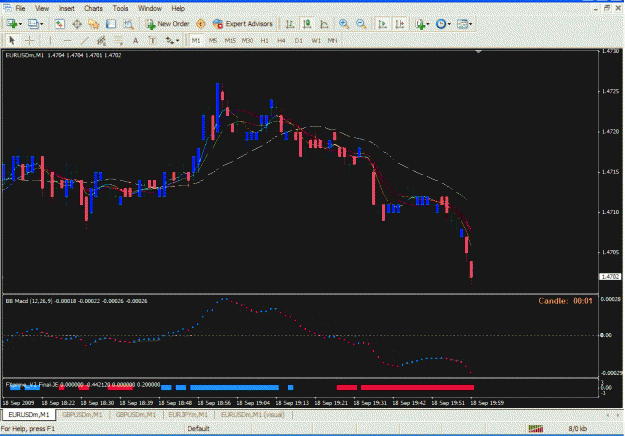Expand the Indicators dropdown arrow
Screen dimensions: 625x436
(428, 24)
